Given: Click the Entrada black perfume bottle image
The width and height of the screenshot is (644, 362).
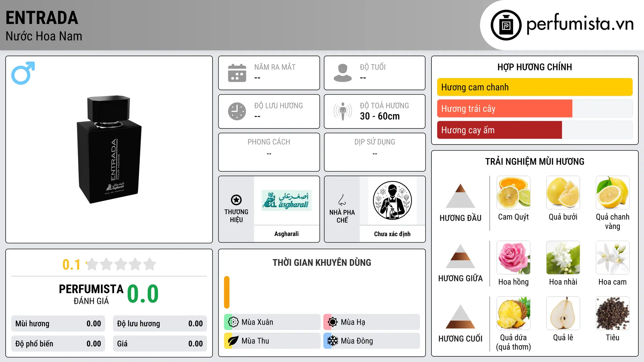Looking at the screenshot, I should [109, 150].
